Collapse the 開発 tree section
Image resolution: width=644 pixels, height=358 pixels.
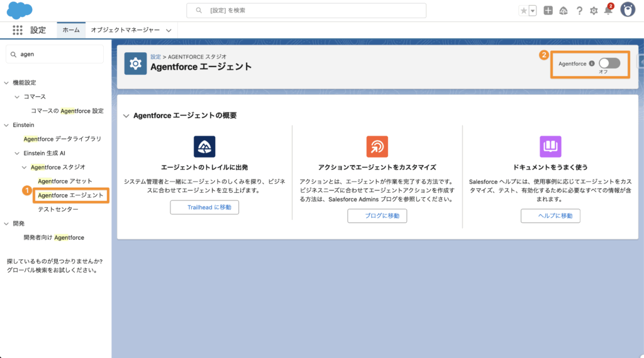pyautogui.click(x=6, y=224)
